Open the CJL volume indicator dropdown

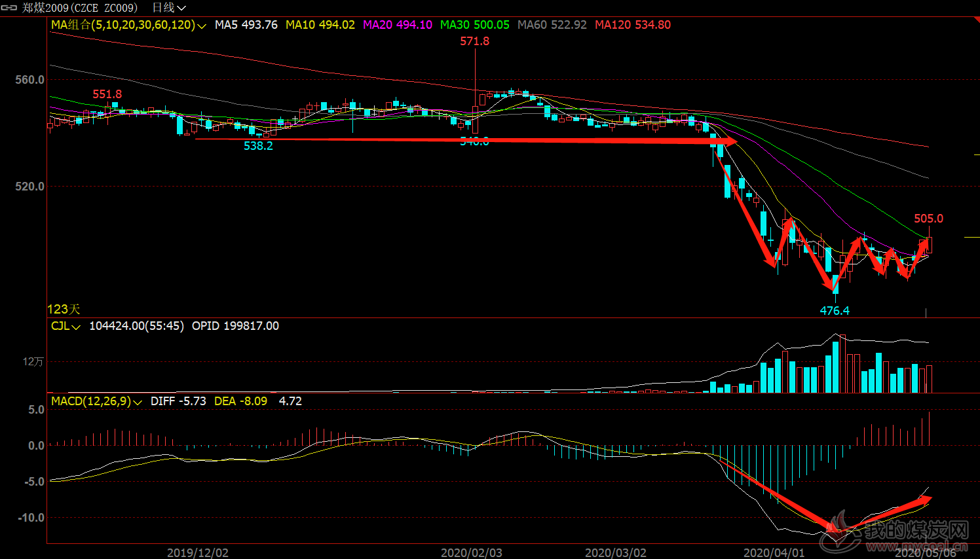76,327
